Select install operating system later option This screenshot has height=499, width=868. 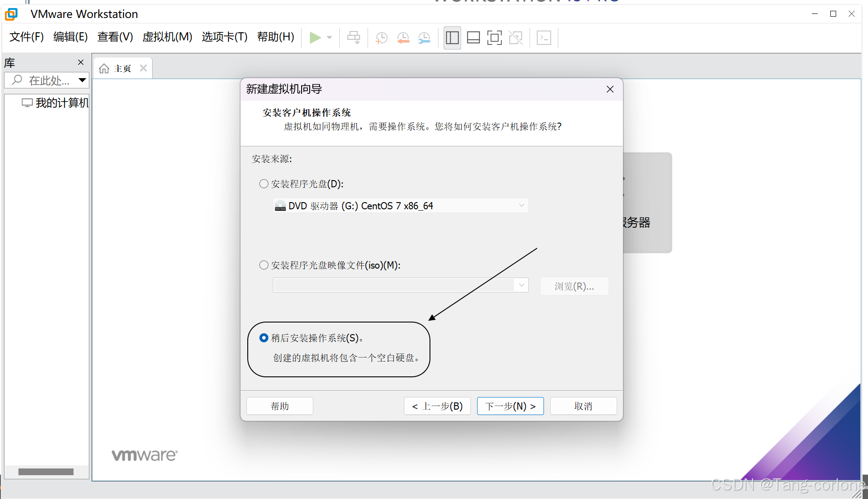(x=264, y=338)
